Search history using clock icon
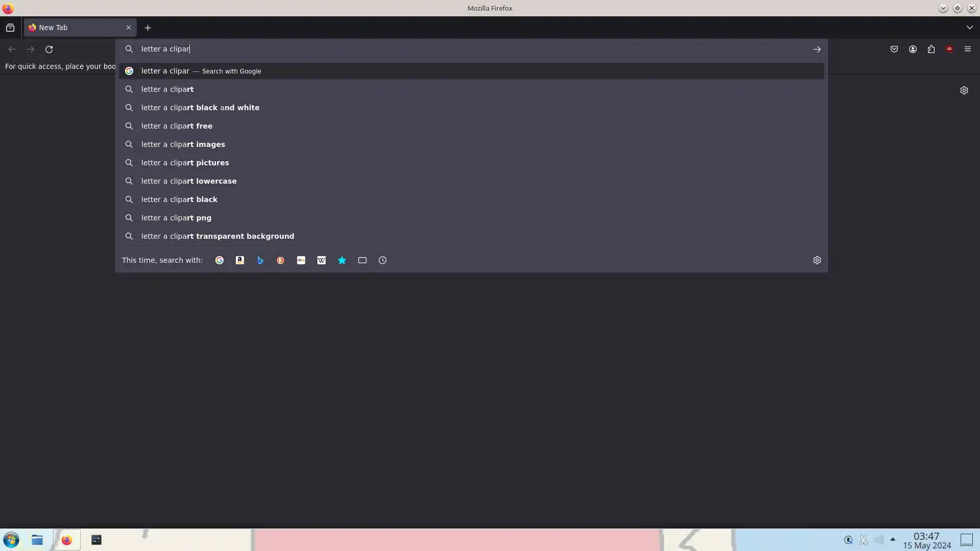Screen dimensions: 980x551 point(383,260)
